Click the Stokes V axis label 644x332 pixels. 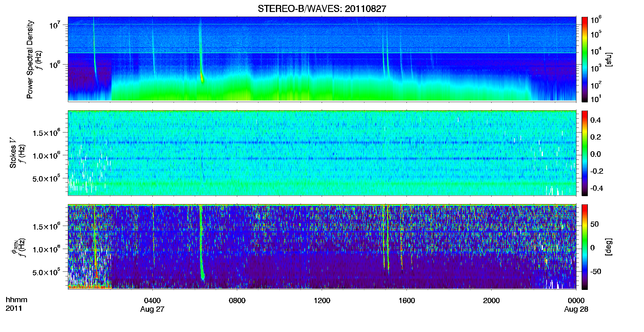[13, 153]
